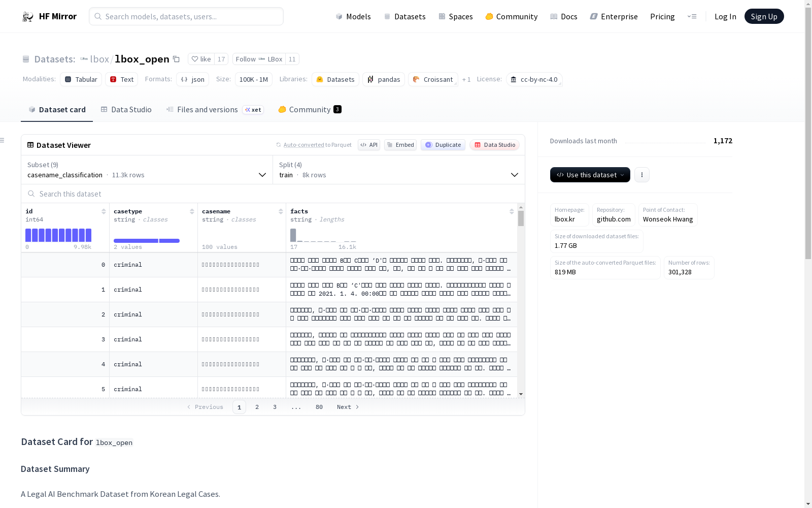Open the Pricing page

(662, 17)
